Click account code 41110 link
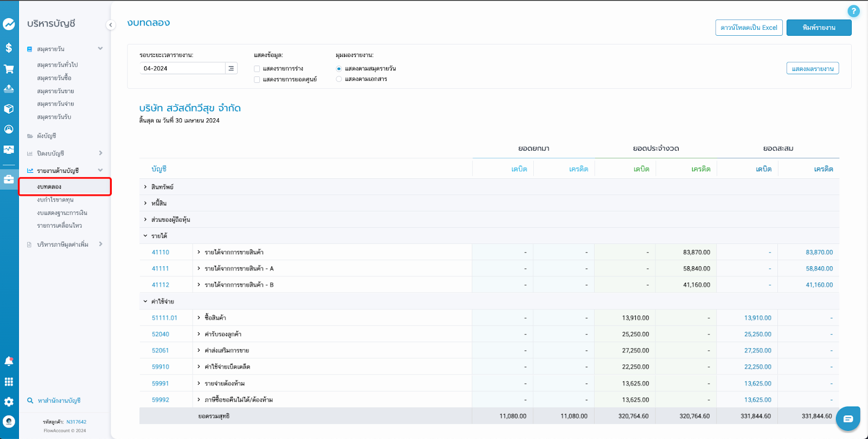The image size is (868, 439). pyautogui.click(x=161, y=253)
